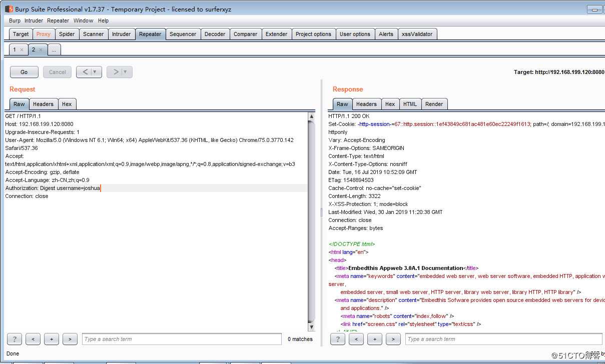Viewport: 605px width, 364px height.
Task: Select the Response Hex view tab
Action: (390, 104)
